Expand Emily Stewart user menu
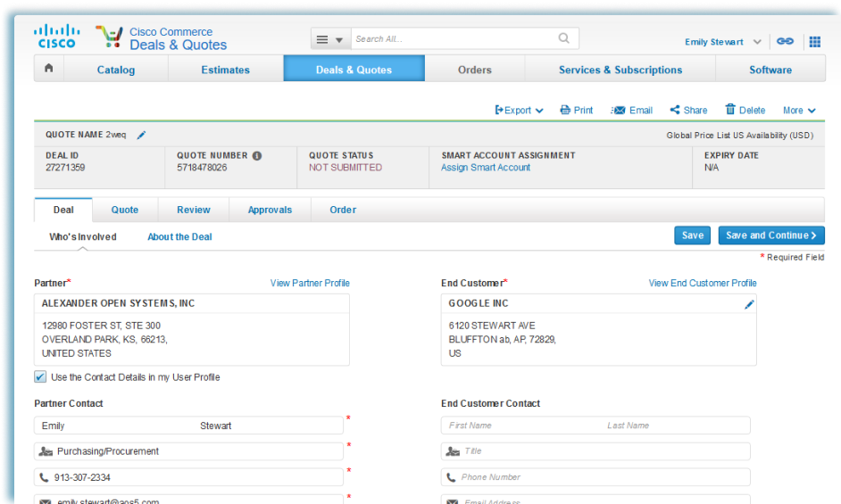This screenshot has height=504, width=841. click(x=757, y=42)
